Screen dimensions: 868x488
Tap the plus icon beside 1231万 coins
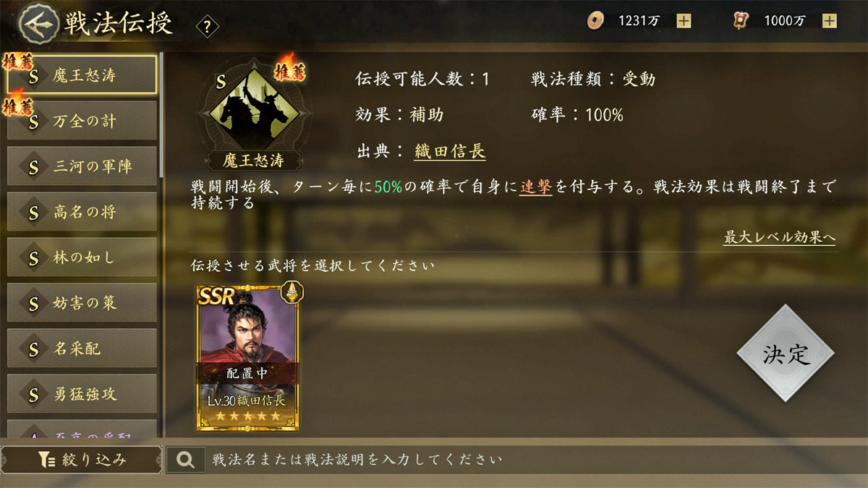(684, 21)
